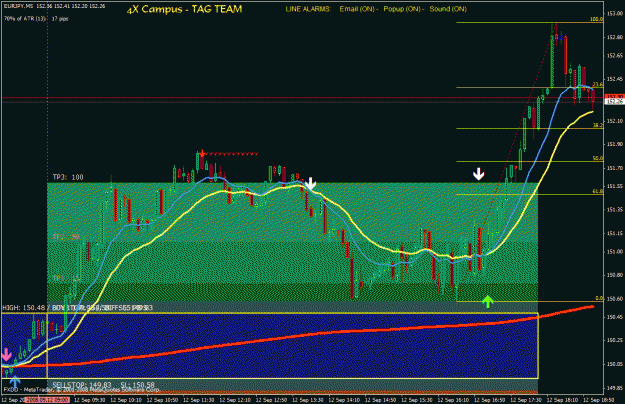Select the Fibonacci 38.2 level label
625x404 pixels.
pos(598,125)
